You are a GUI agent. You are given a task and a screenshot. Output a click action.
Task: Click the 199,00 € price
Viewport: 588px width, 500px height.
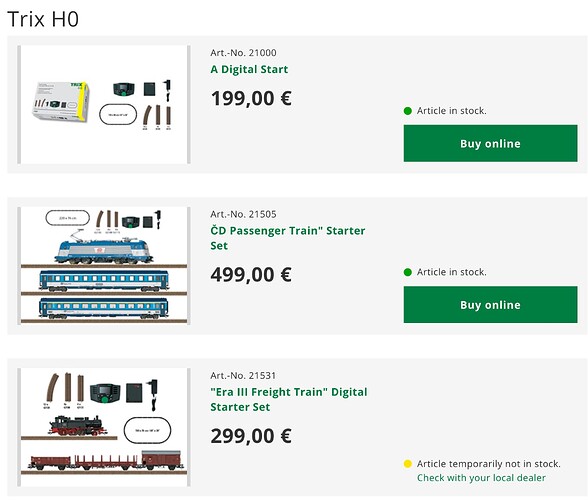pos(251,98)
